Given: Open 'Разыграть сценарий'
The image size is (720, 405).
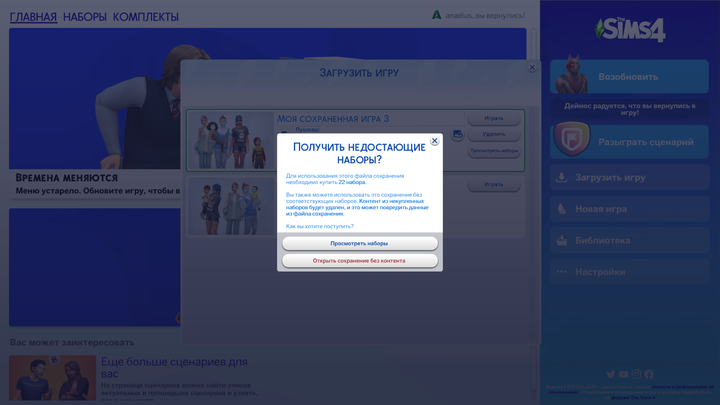Looking at the screenshot, I should click(x=629, y=142).
